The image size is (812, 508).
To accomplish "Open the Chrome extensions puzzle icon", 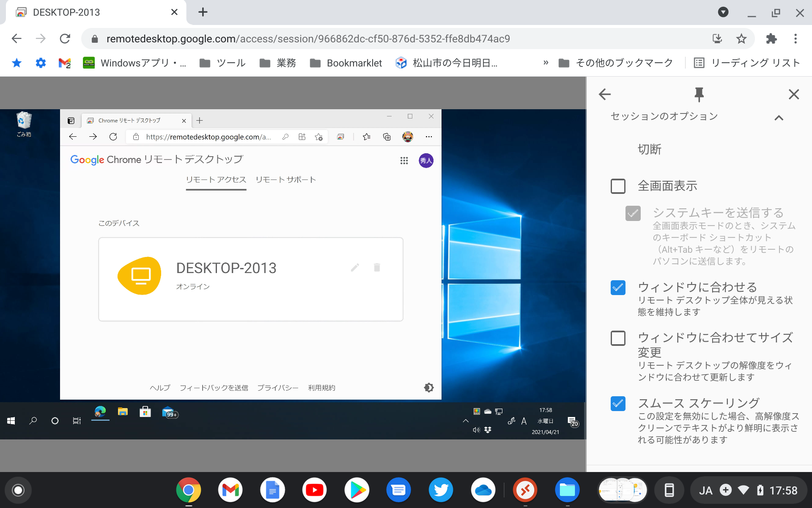I will 771,39.
